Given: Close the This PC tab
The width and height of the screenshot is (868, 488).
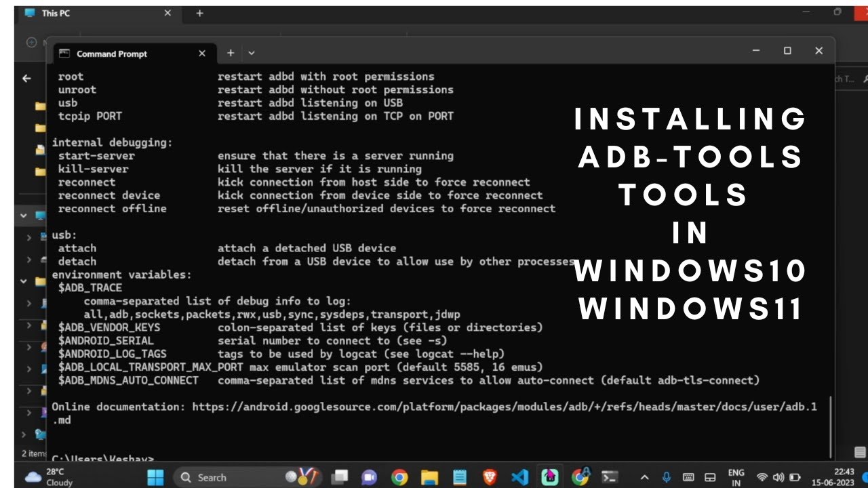Looking at the screenshot, I should tap(167, 13).
